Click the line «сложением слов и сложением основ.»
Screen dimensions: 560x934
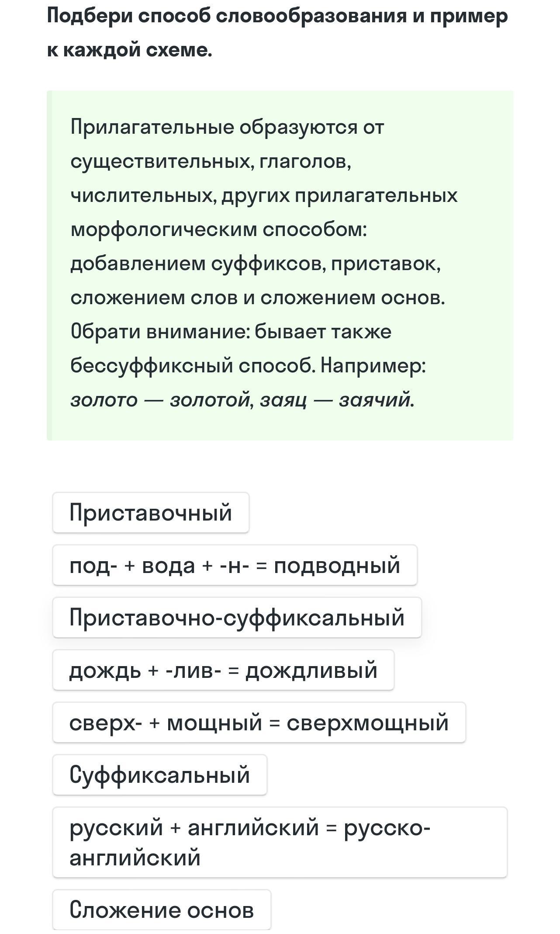click(258, 298)
